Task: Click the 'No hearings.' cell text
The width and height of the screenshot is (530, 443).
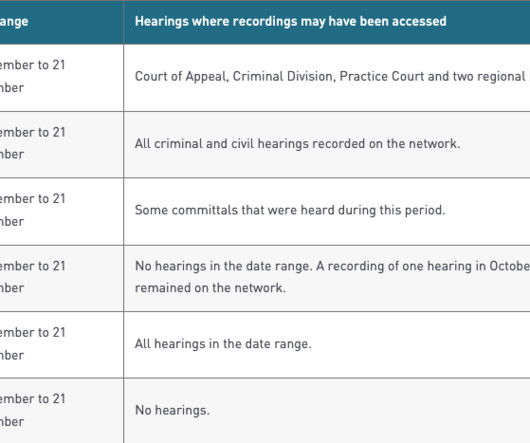Action: tap(172, 410)
